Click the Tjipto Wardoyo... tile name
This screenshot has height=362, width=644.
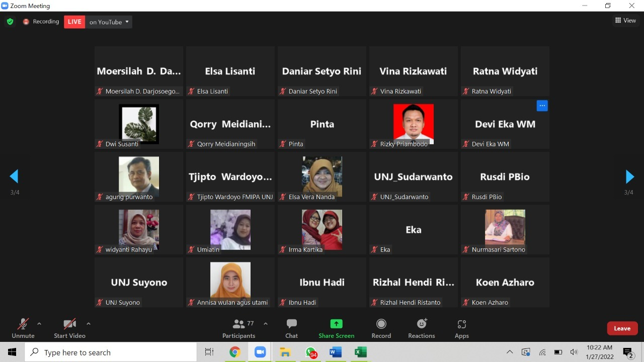230,177
